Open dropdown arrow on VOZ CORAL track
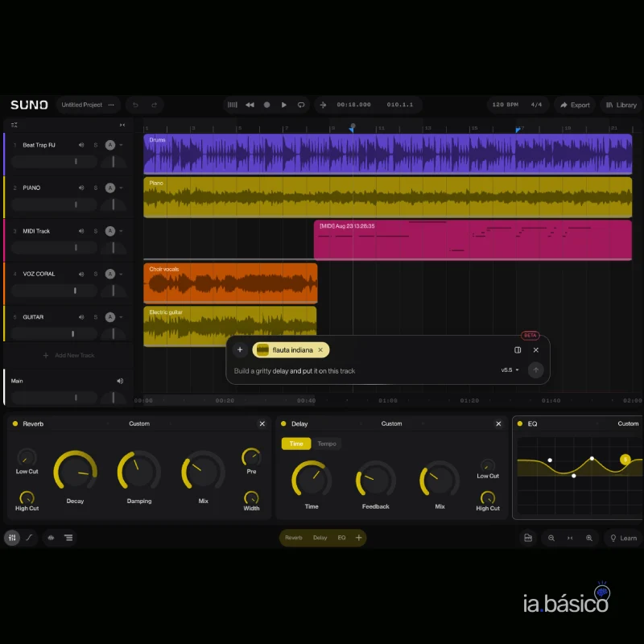 (122, 274)
